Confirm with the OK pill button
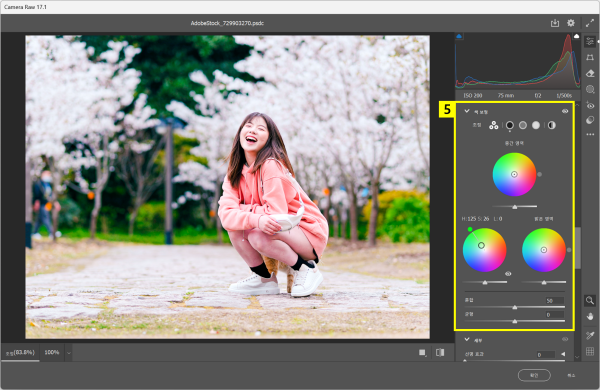This screenshot has width=600, height=390. point(534,375)
